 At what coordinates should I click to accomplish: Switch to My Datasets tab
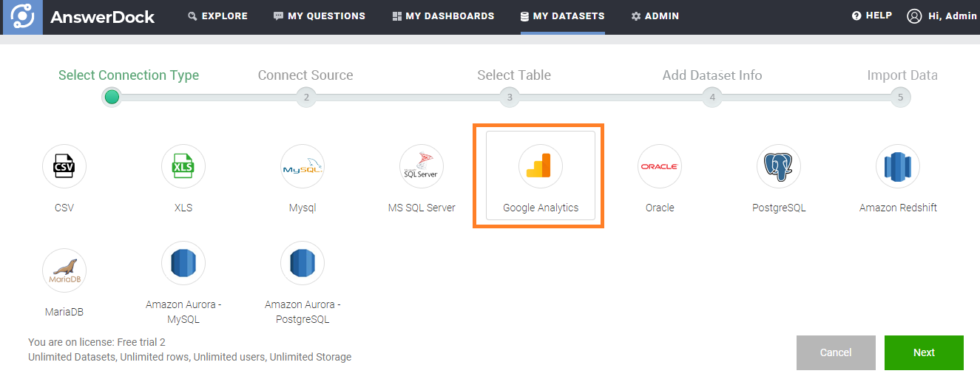click(562, 16)
